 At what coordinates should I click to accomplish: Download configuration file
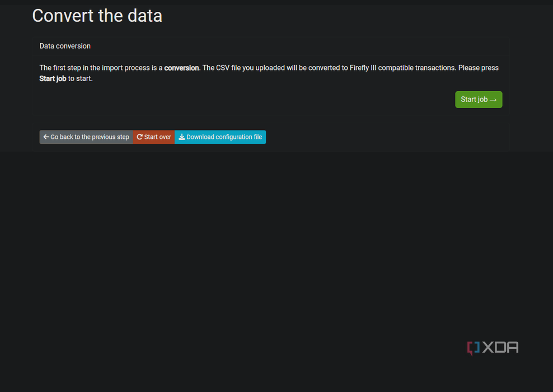(x=221, y=137)
